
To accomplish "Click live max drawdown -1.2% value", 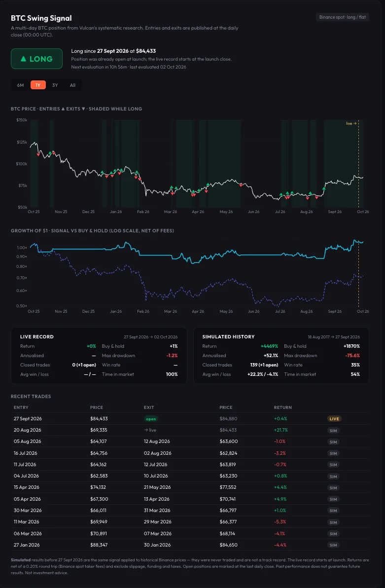I will pos(172,356).
